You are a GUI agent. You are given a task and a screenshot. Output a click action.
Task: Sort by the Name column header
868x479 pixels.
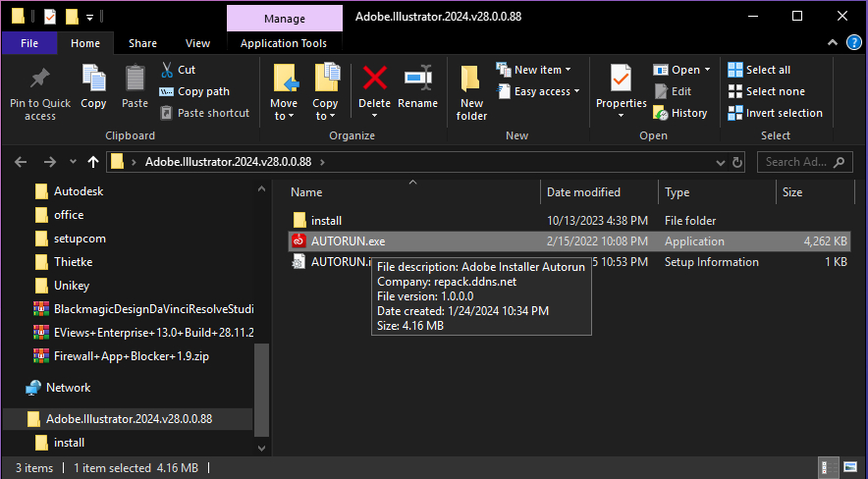[306, 192]
